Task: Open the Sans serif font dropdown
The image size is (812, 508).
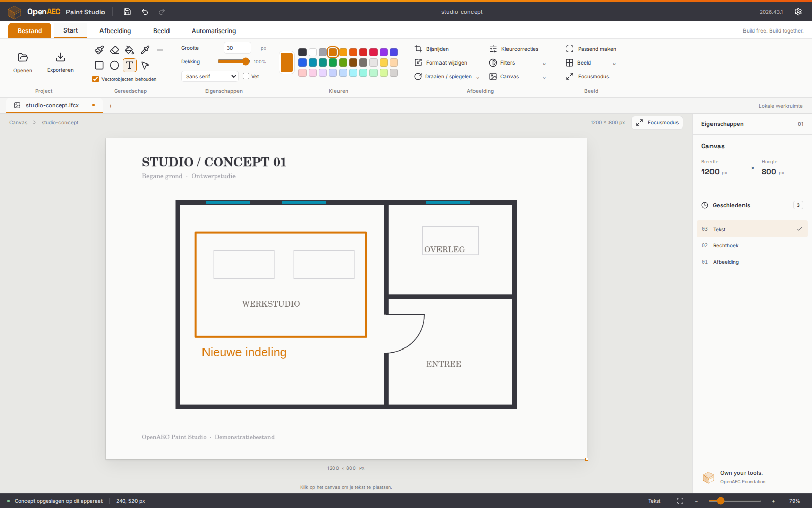Action: click(210, 76)
